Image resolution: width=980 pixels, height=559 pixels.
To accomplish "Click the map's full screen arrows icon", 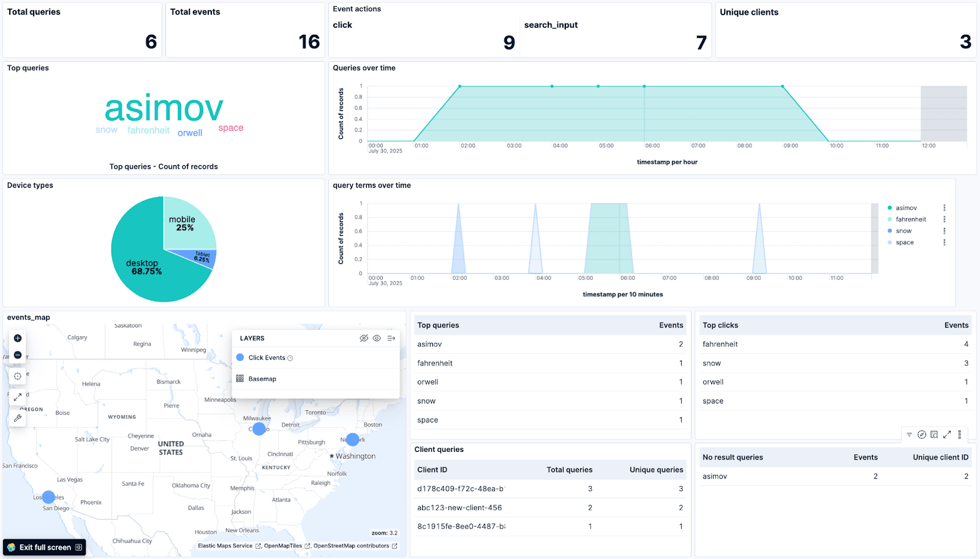I will [18, 397].
